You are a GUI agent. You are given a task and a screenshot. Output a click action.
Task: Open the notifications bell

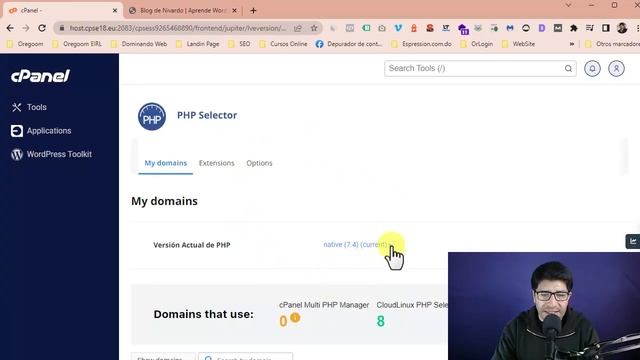[592, 69]
